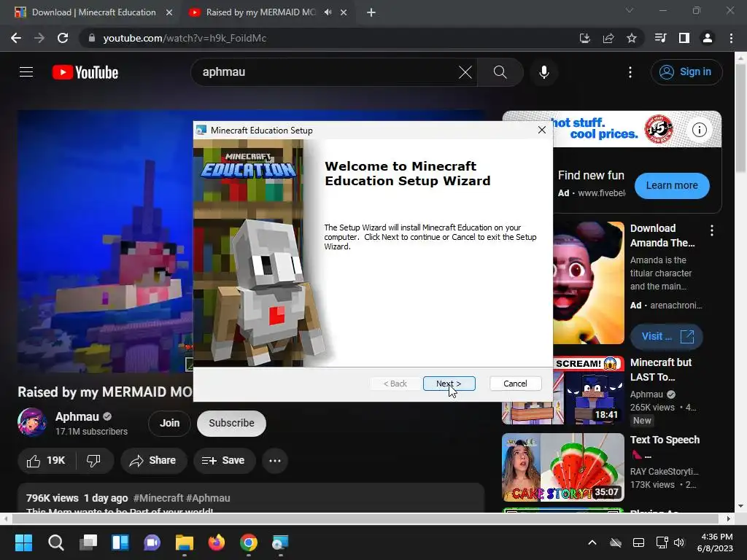
Task: Open Text To Speech video thumbnail
Action: coord(563,467)
